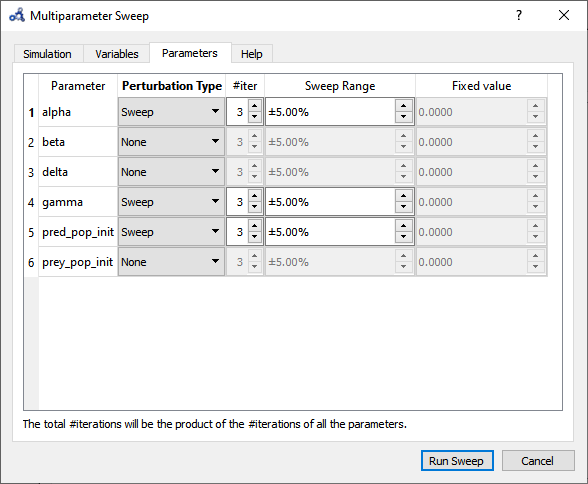The width and height of the screenshot is (588, 484).
Task: Open beta Perturbation Type dropdown
Action: [x=171, y=142]
